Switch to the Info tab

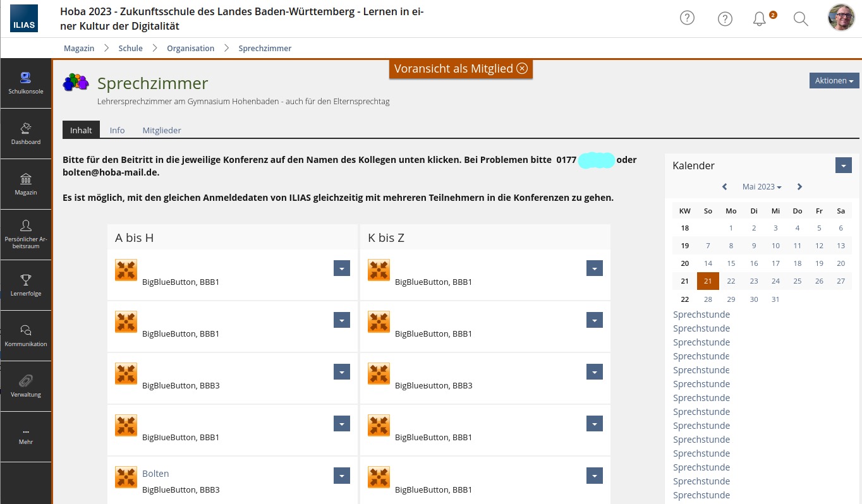coord(117,130)
